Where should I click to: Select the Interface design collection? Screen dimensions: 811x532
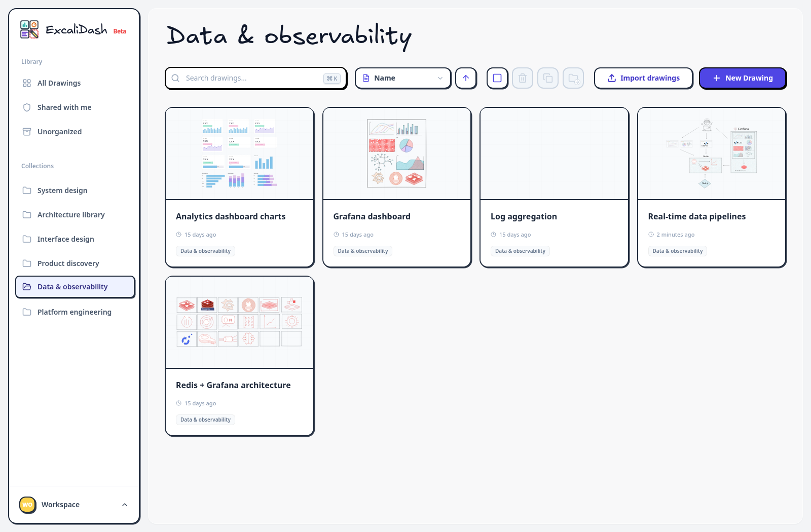tap(75, 239)
